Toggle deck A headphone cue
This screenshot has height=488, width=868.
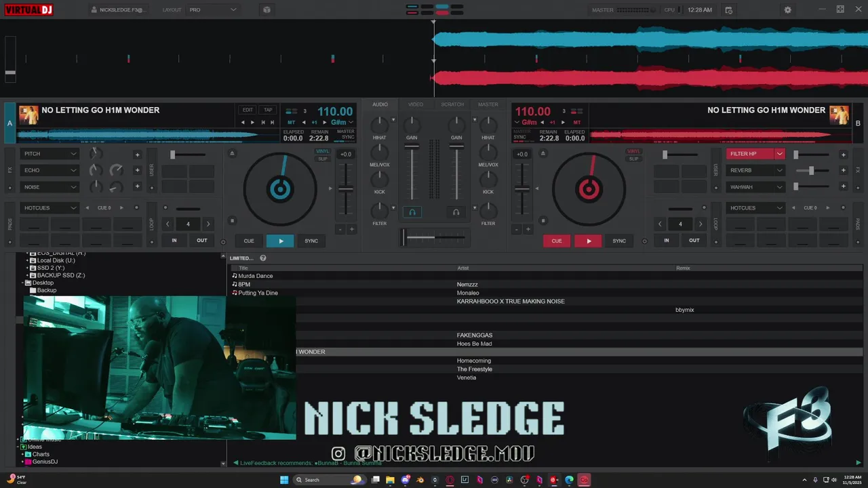(412, 212)
